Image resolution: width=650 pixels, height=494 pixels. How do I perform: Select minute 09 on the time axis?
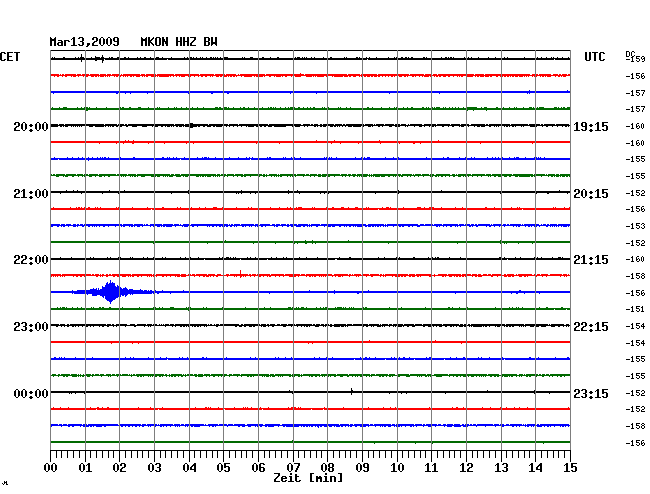click(x=362, y=467)
